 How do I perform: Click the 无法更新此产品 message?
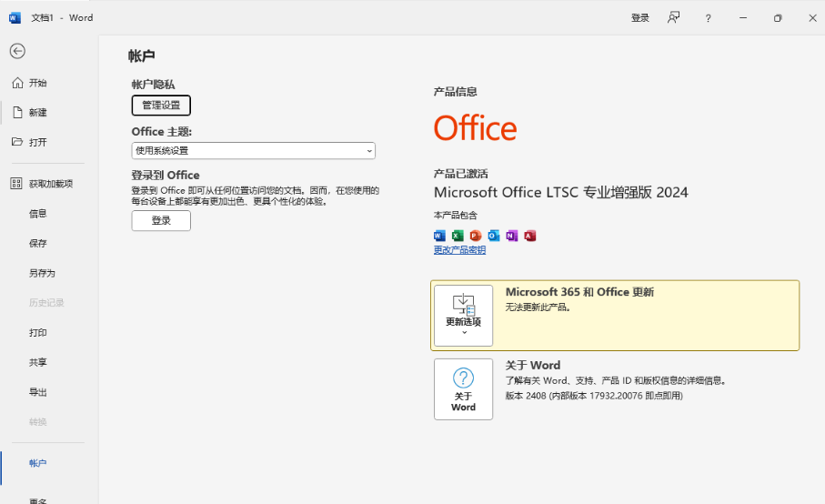538,307
